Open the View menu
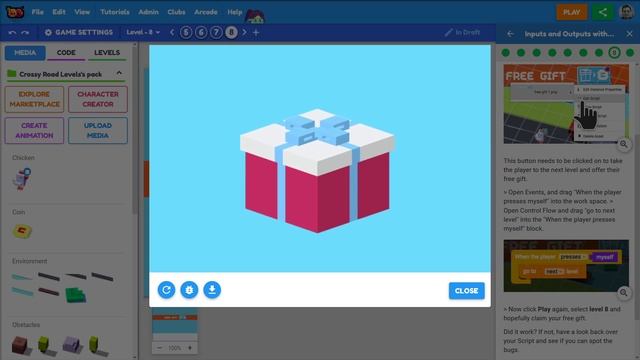The image size is (640, 360). (82, 12)
